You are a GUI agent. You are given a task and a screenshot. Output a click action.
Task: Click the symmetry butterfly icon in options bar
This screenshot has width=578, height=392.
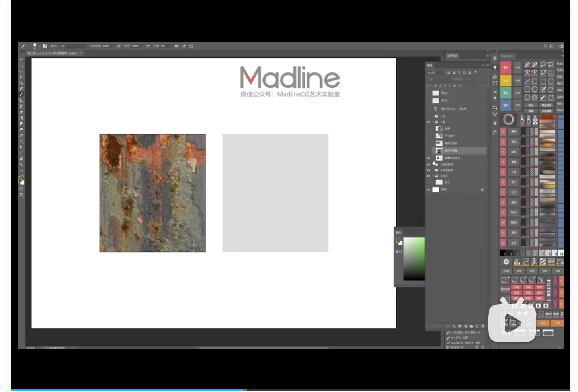tap(191, 46)
